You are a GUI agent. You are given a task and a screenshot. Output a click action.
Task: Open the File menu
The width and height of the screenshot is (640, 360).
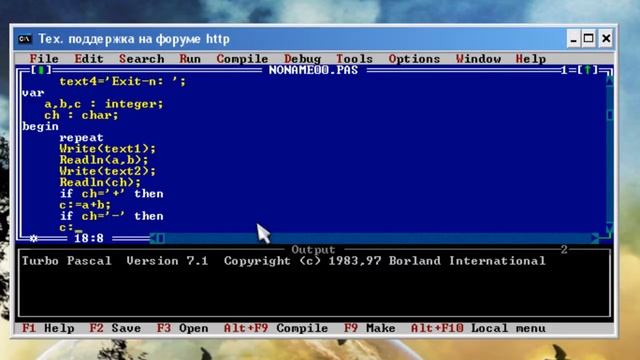pos(44,59)
